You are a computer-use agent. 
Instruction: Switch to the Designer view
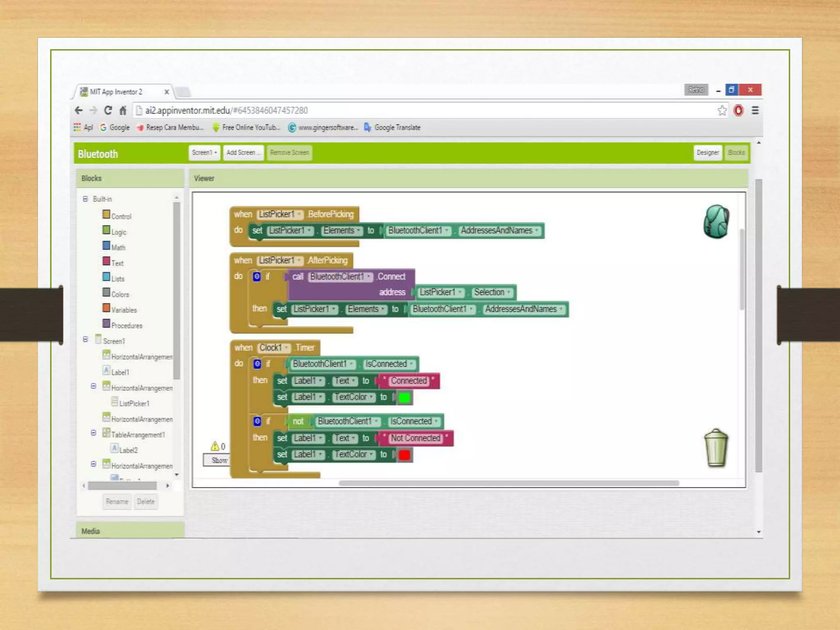pos(708,153)
